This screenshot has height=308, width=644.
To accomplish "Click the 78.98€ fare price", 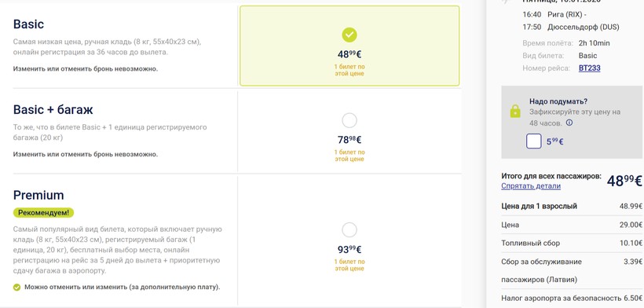I will coord(349,140).
